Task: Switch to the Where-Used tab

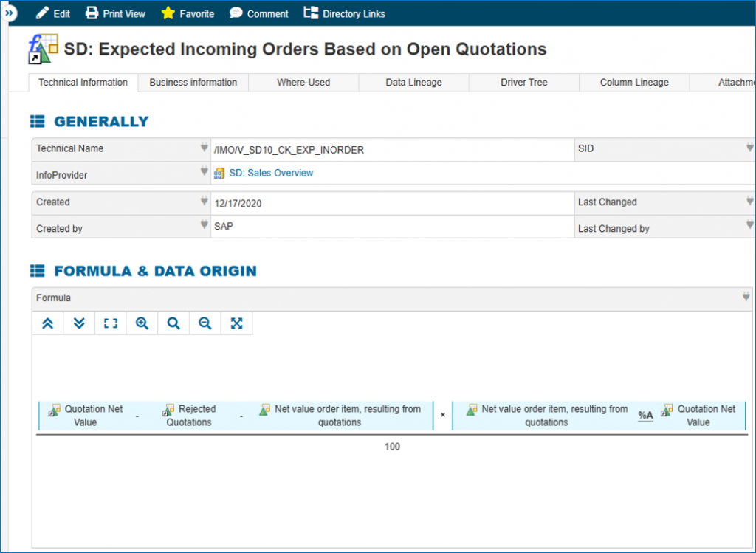Action: coord(303,82)
